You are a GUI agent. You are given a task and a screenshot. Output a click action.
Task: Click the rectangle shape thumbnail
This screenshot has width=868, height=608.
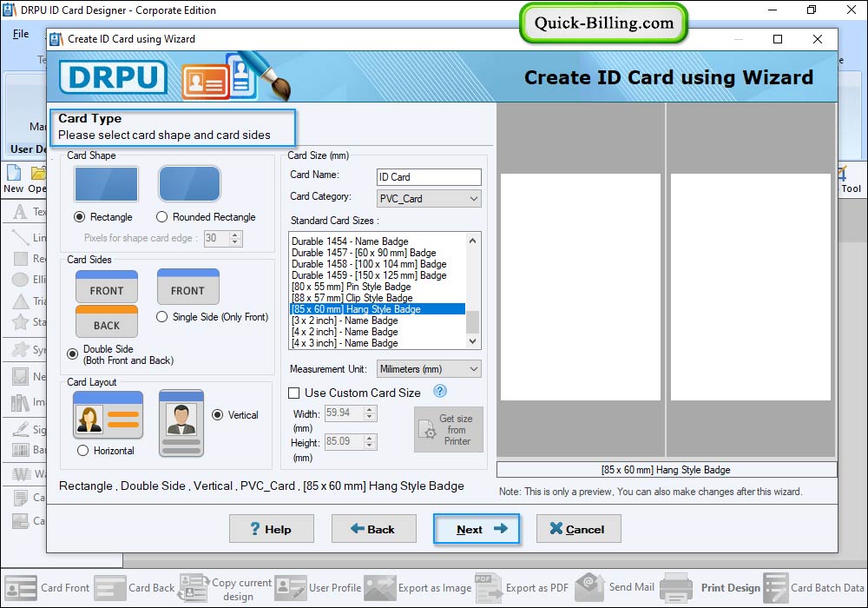(x=106, y=184)
